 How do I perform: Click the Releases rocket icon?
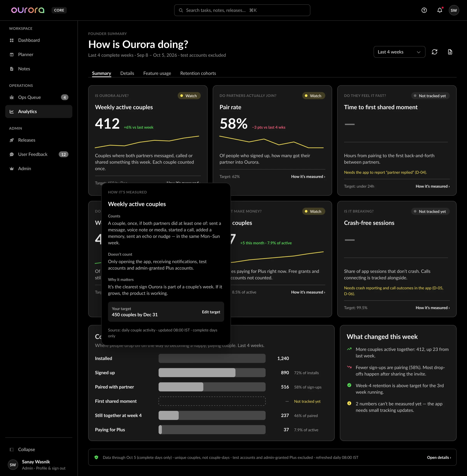[11, 140]
